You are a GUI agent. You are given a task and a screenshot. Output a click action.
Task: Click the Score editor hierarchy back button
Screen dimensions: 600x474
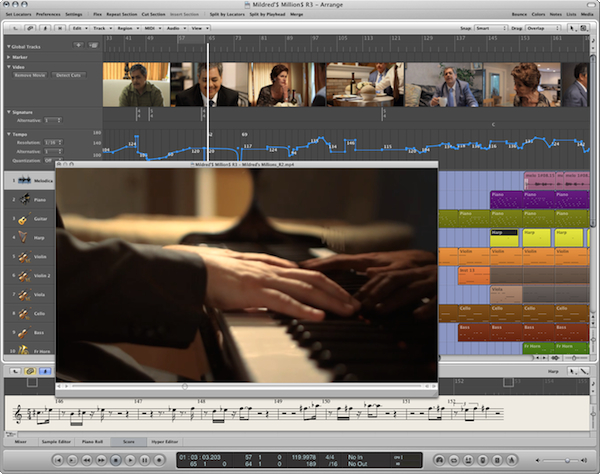15,371
